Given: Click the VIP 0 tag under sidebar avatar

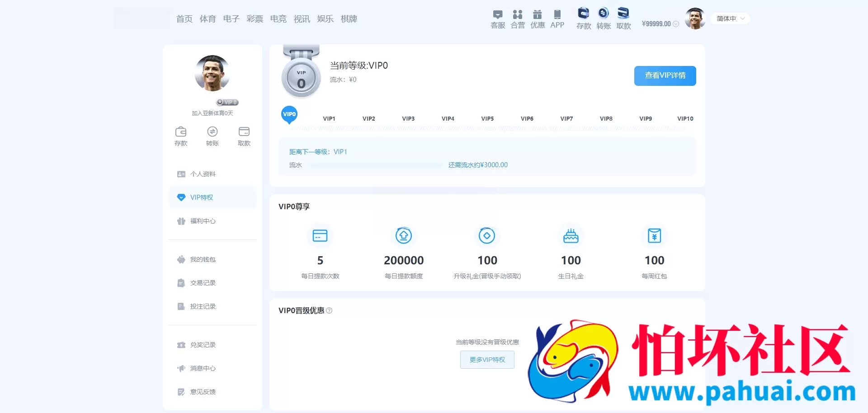Looking at the screenshot, I should pyautogui.click(x=227, y=103).
